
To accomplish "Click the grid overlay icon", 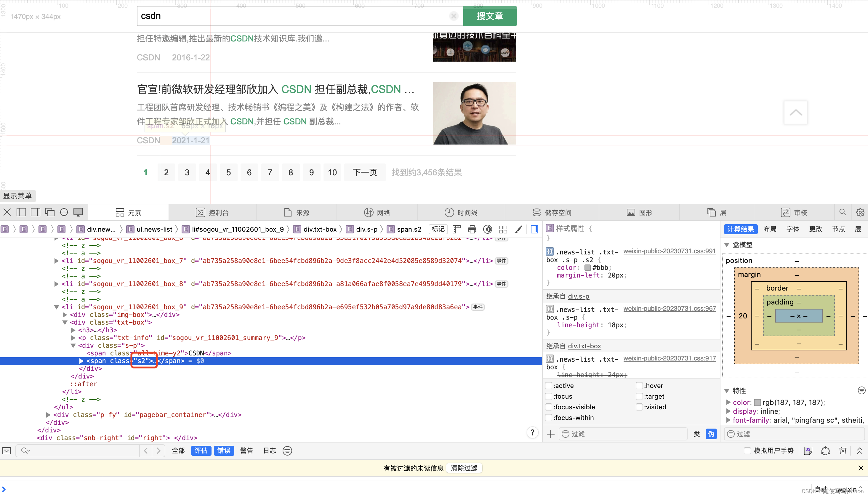I will [503, 229].
